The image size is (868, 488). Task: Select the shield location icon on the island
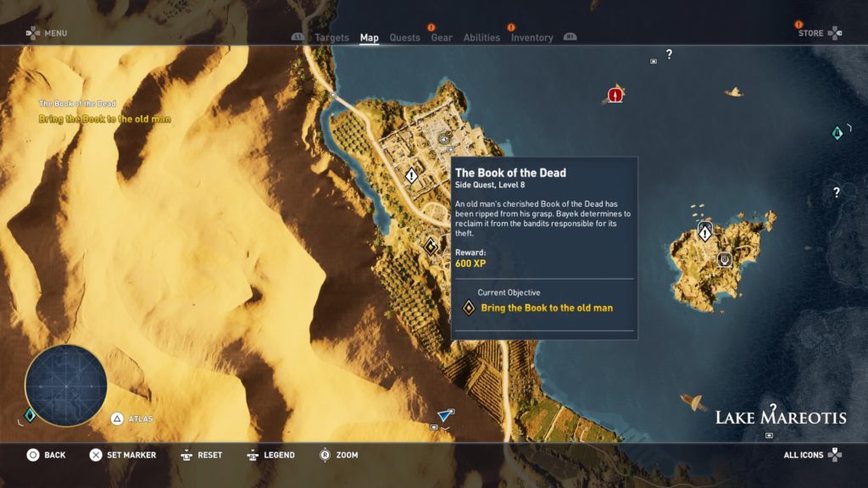click(725, 259)
